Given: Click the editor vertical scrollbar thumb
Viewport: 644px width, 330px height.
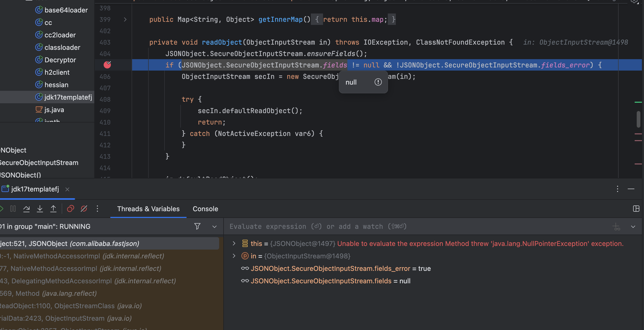Looking at the screenshot, I should tap(638, 119).
